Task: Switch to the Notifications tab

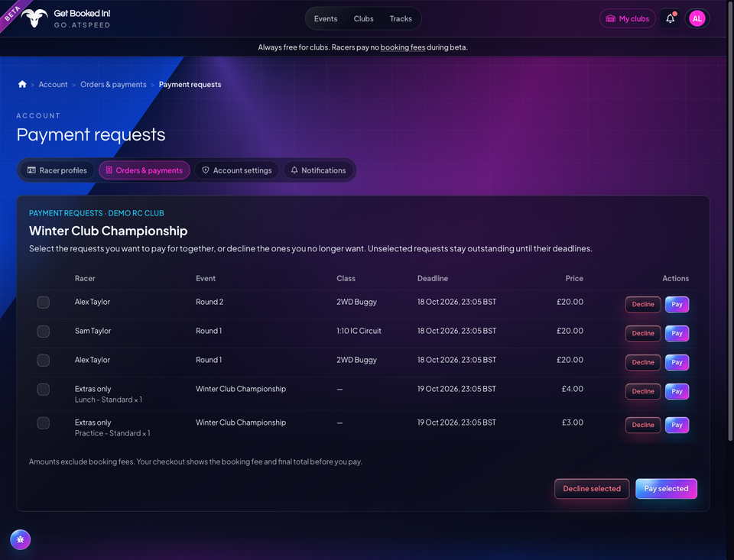Action: (318, 170)
